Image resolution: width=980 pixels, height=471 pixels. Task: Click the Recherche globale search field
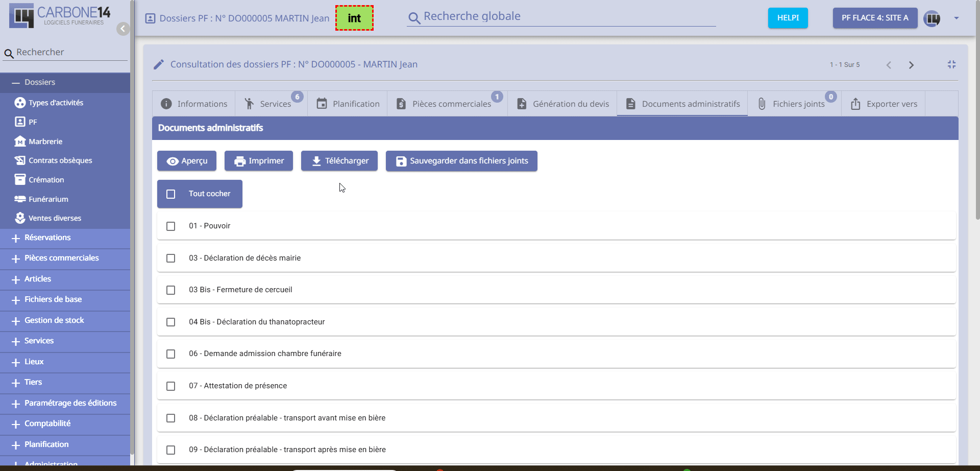click(561, 17)
